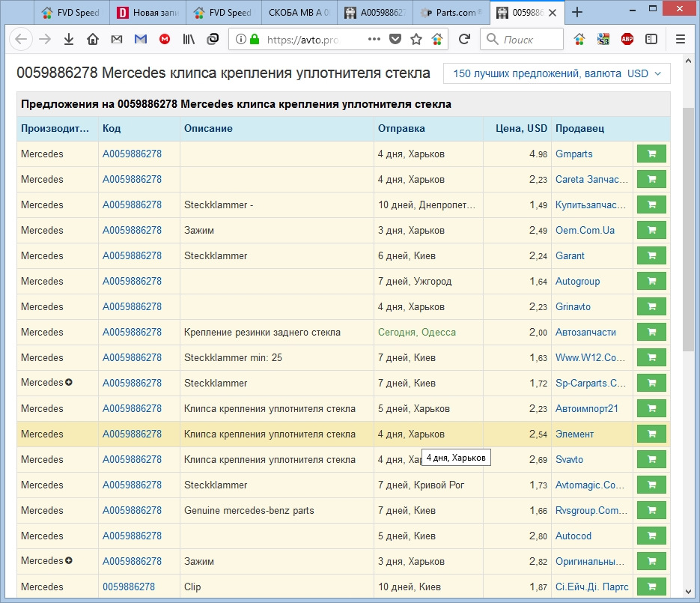700x603 pixels.
Task: Click the sync tabs icon in toolbar
Action: [x=213, y=39]
